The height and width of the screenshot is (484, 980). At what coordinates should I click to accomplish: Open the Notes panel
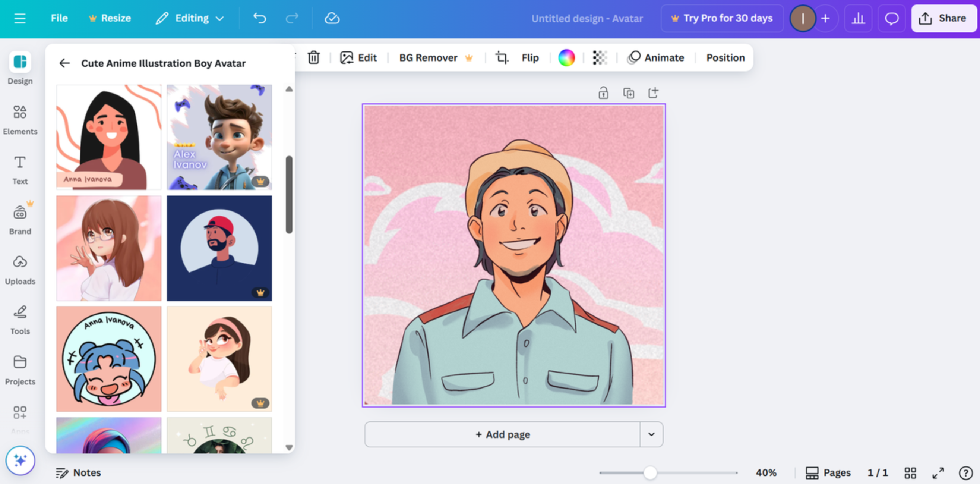tap(78, 472)
